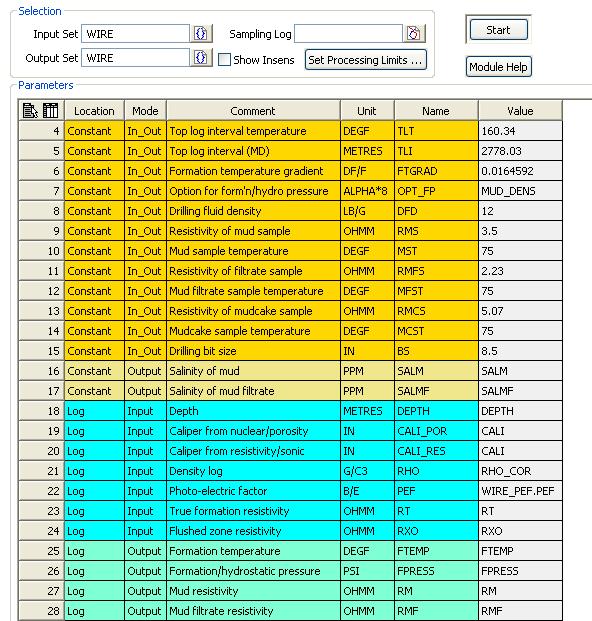This screenshot has height=621, width=592.
Task: Click the Location column header
Action: 94,110
